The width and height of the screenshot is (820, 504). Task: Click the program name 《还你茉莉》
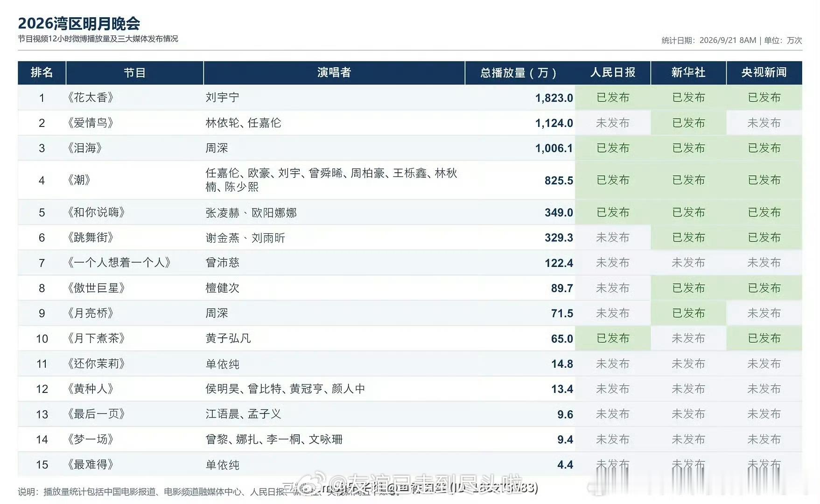pos(96,364)
